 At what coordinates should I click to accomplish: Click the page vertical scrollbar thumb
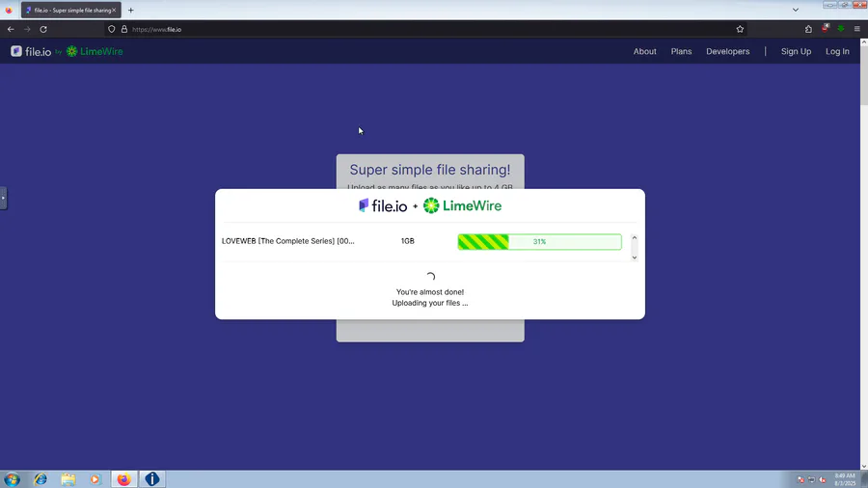(x=863, y=76)
